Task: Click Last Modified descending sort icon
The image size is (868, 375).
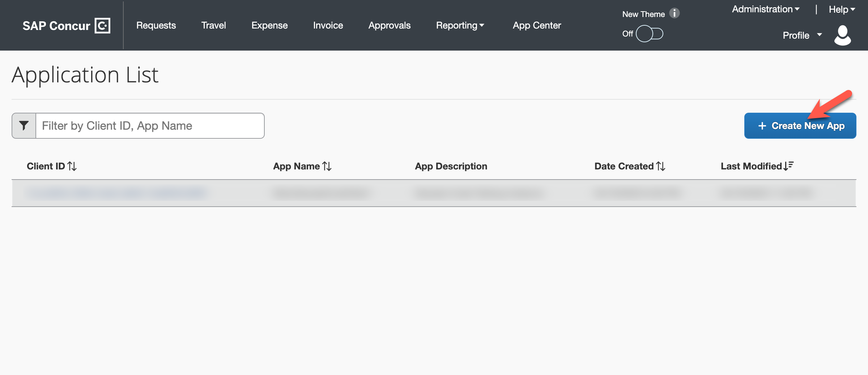Action: [x=789, y=166]
